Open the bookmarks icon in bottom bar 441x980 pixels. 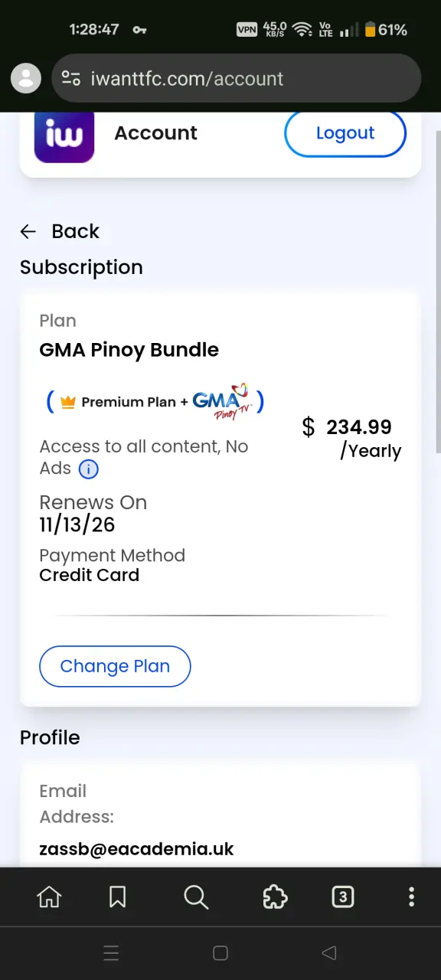(118, 897)
